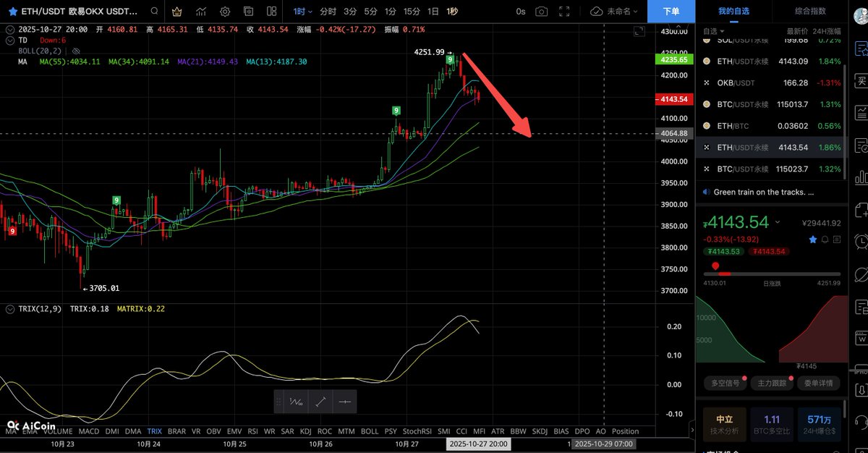Switch to 分时 timeframe
The image size is (868, 453).
(x=328, y=12)
